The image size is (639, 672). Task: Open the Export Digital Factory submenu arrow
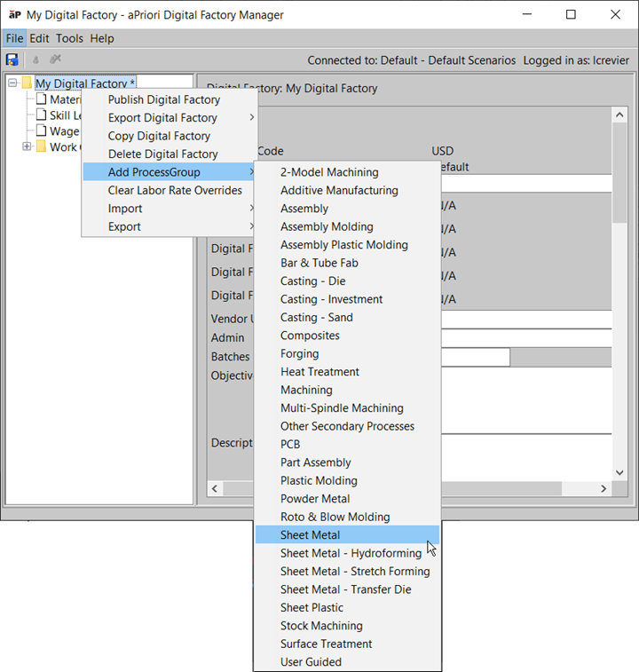[x=252, y=117]
